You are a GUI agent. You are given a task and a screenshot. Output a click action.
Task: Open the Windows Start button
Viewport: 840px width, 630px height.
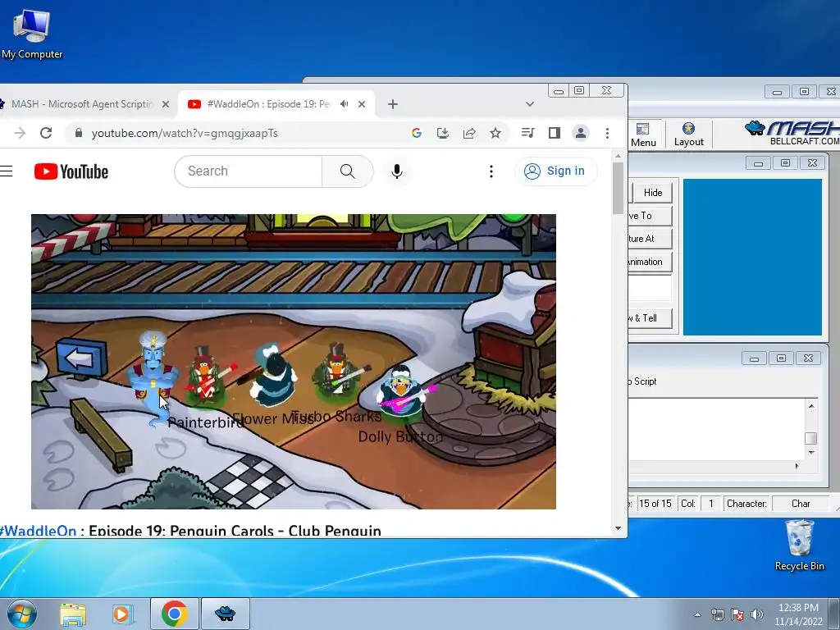click(x=21, y=614)
